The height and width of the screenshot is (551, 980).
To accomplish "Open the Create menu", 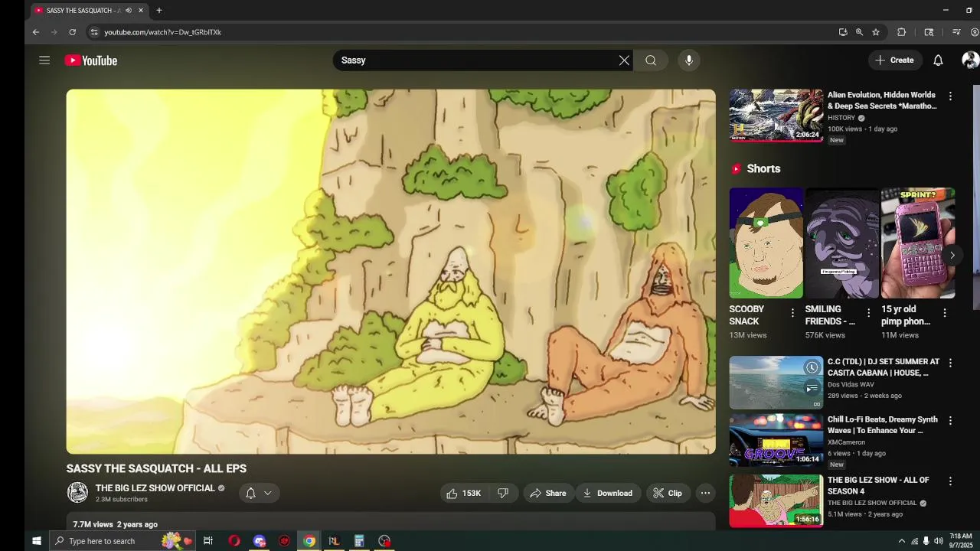I will click(894, 60).
